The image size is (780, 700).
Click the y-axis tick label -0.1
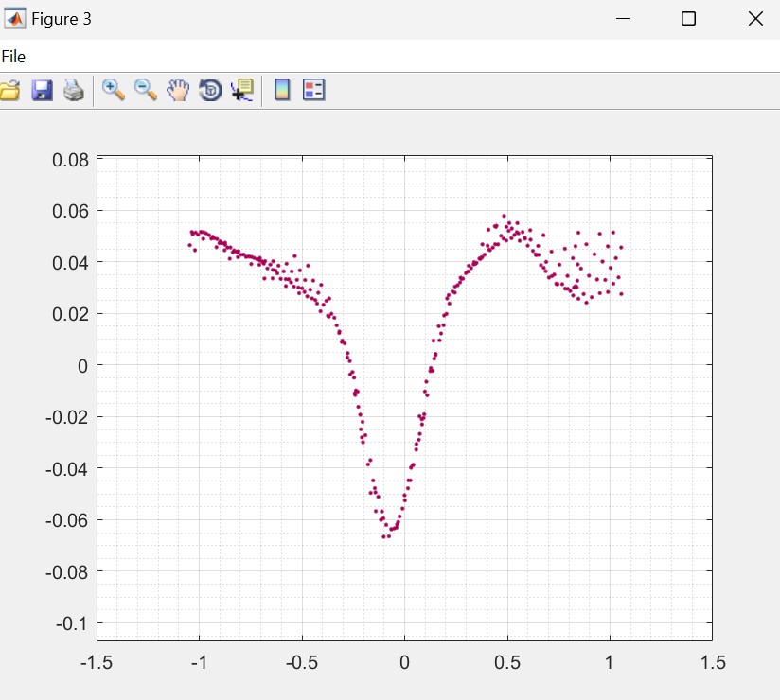(x=74, y=623)
